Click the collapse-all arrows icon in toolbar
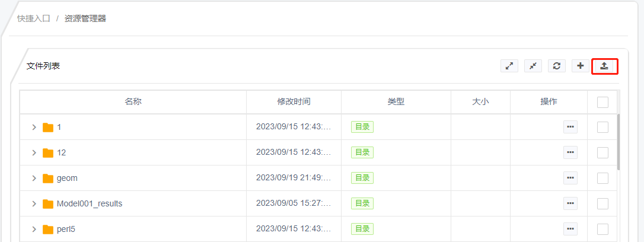Image resolution: width=644 pixels, height=242 pixels. tap(533, 66)
